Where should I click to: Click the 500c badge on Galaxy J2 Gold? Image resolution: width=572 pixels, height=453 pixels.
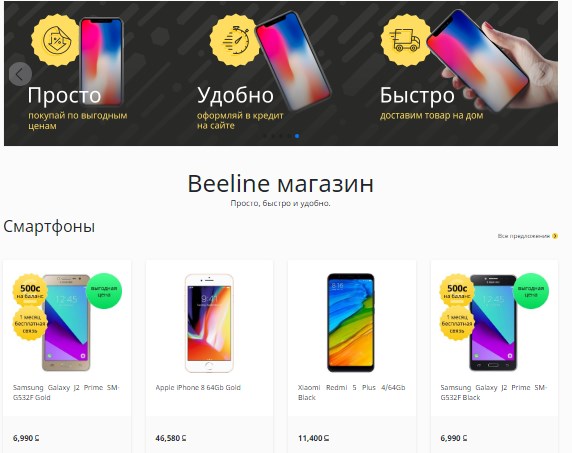(30, 291)
